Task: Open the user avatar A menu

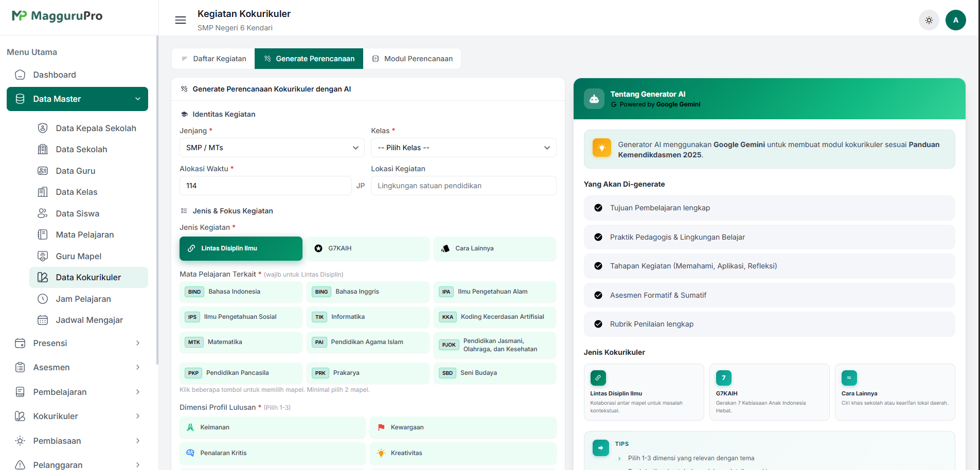Action: [x=956, y=20]
